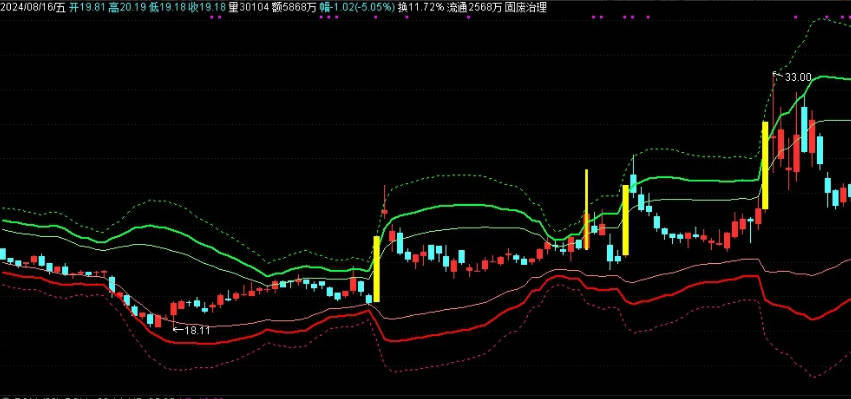Click the float shares 流通2568万
The image size is (851, 399).
pos(474,7)
